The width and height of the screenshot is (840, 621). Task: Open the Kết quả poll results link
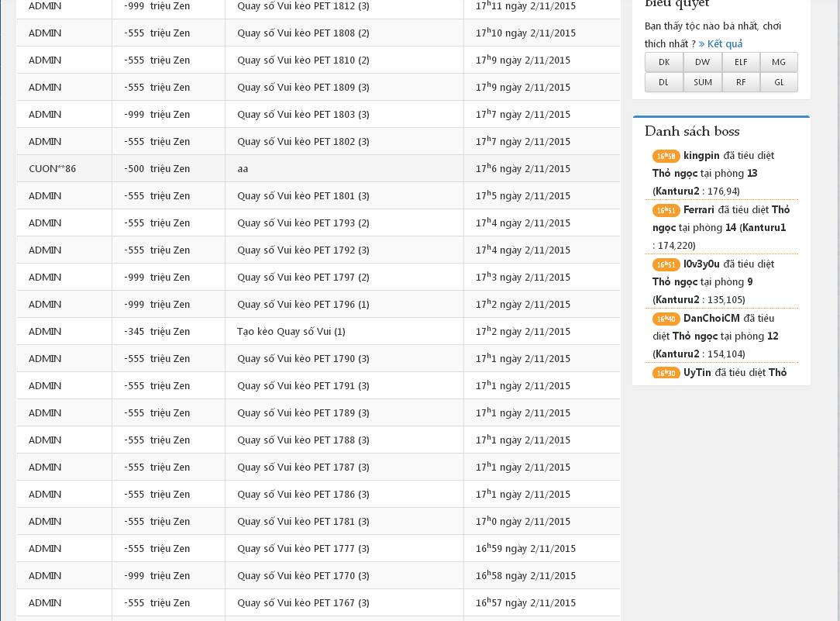click(x=721, y=44)
